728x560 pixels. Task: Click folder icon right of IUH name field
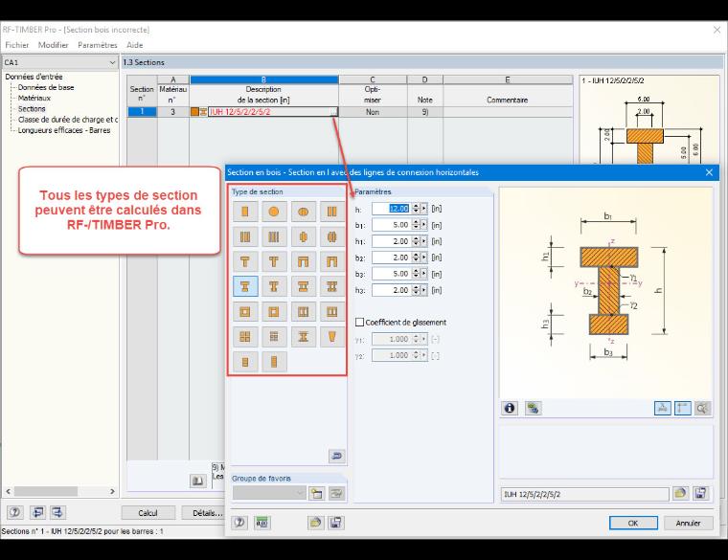point(680,493)
